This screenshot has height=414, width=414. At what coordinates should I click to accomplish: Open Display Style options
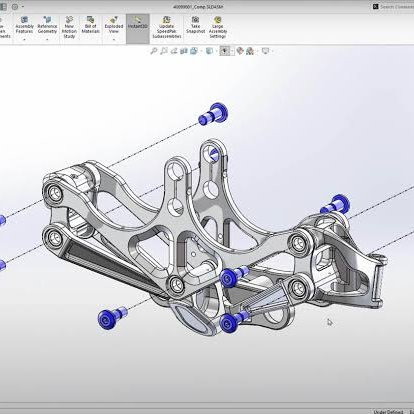click(x=209, y=51)
